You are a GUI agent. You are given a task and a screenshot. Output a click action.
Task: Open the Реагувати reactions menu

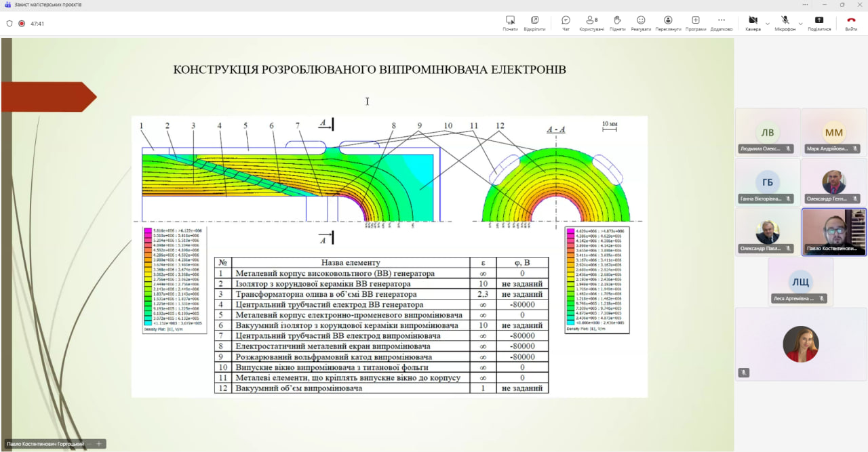(641, 23)
